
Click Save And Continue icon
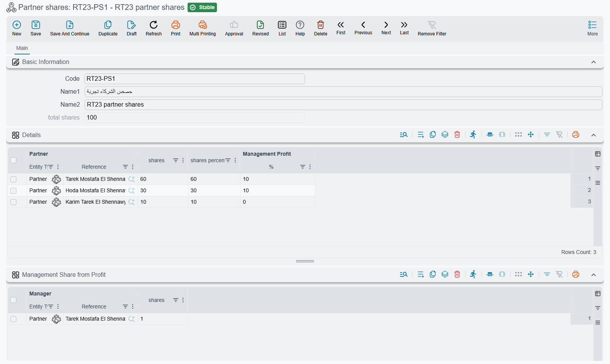tap(70, 25)
